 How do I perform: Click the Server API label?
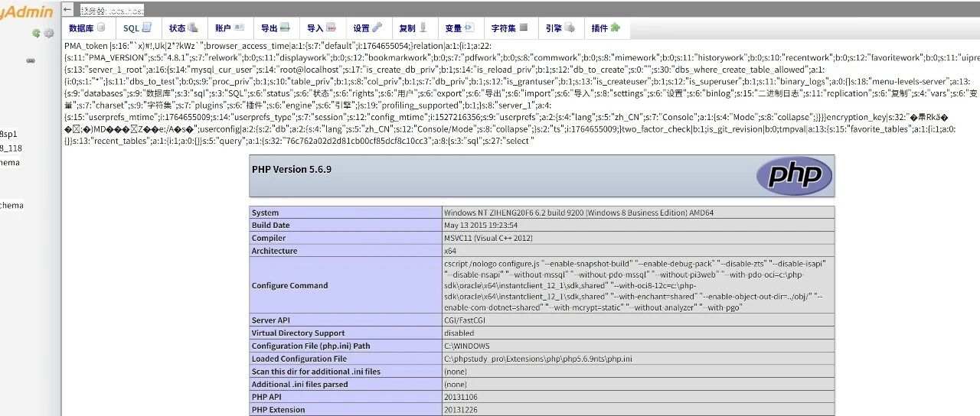[273, 320]
